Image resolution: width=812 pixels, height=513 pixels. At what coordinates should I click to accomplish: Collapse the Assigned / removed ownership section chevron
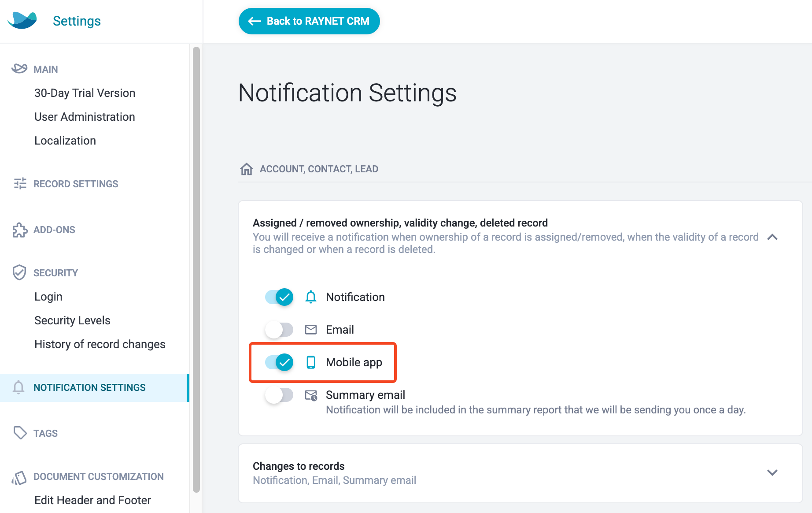pos(772,237)
